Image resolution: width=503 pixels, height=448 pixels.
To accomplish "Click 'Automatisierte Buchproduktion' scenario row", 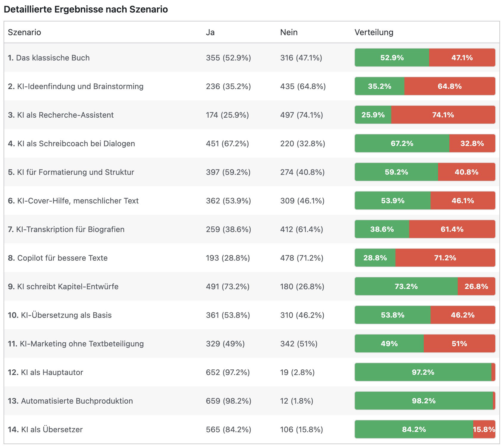I will (70, 401).
